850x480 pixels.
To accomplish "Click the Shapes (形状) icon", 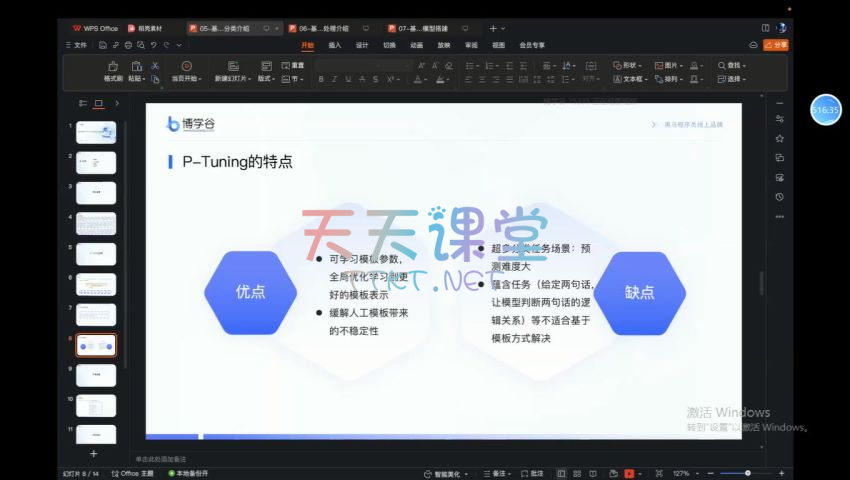I will click(x=626, y=65).
